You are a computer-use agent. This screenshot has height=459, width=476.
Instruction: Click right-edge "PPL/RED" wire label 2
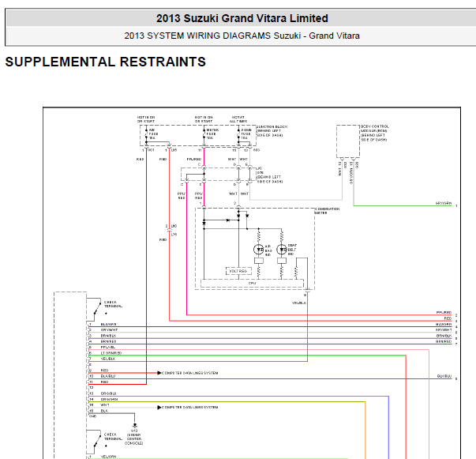click(x=444, y=312)
